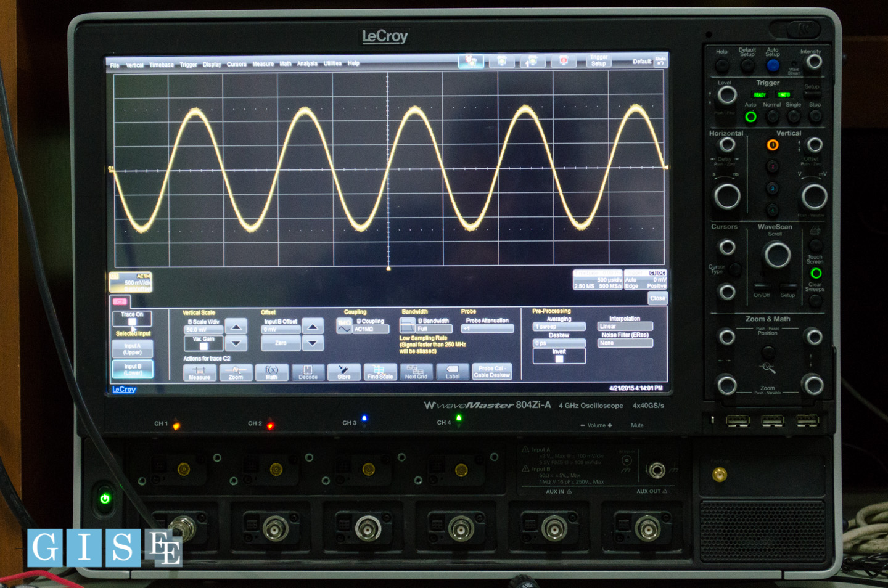Click Probe Cal - Cable Deskew button
The width and height of the screenshot is (888, 588).
coord(491,372)
